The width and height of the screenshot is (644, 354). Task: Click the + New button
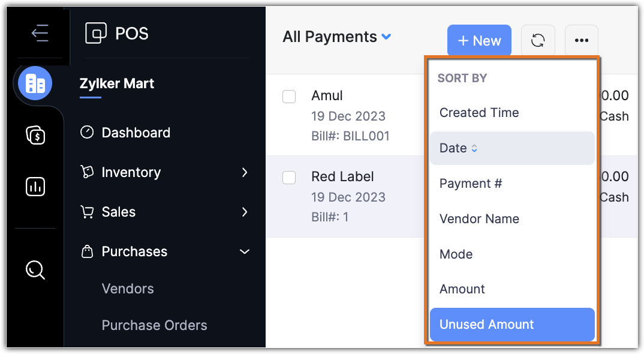pos(479,41)
